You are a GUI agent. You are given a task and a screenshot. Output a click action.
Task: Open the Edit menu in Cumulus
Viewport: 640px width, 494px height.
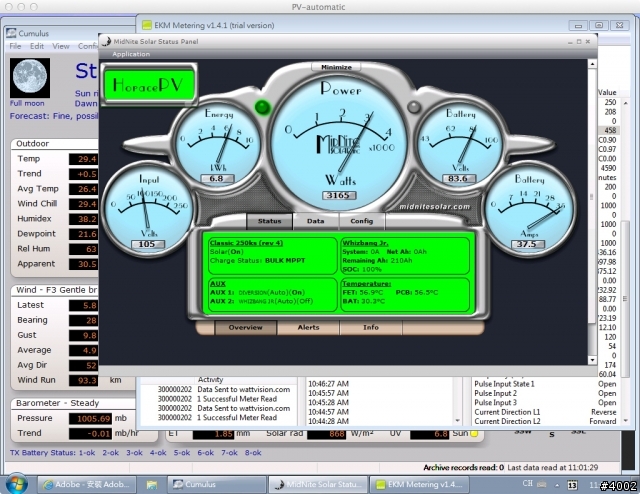(37, 46)
